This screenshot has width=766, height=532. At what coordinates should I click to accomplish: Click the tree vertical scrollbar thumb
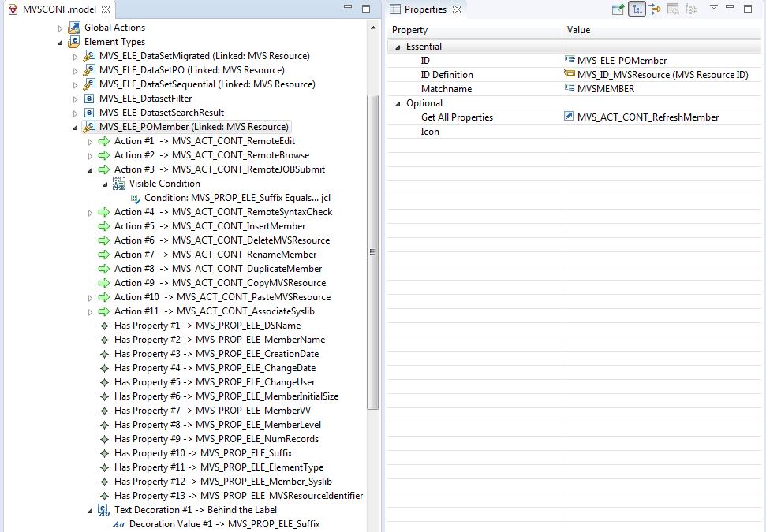click(x=373, y=252)
